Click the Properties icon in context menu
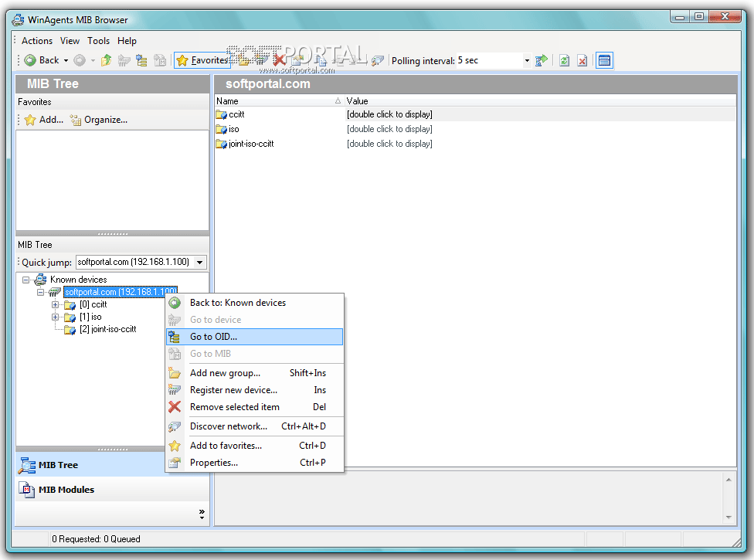Screen dimensions: 754x560 [175, 463]
